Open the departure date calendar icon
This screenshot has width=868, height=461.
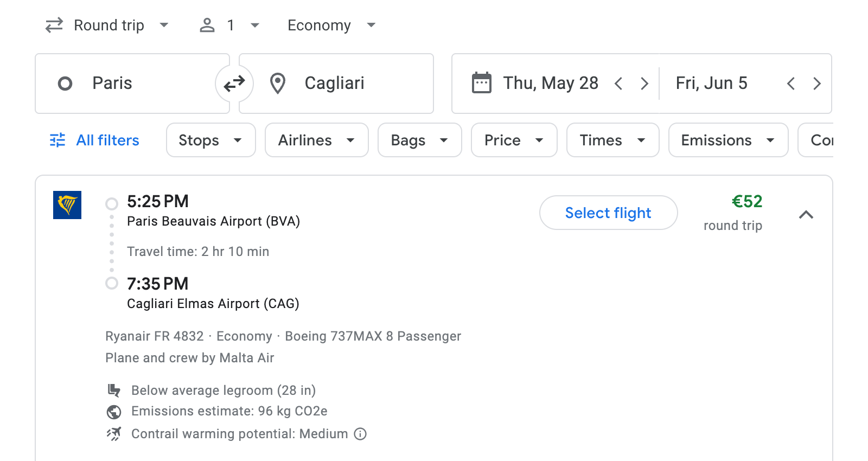pyautogui.click(x=482, y=82)
